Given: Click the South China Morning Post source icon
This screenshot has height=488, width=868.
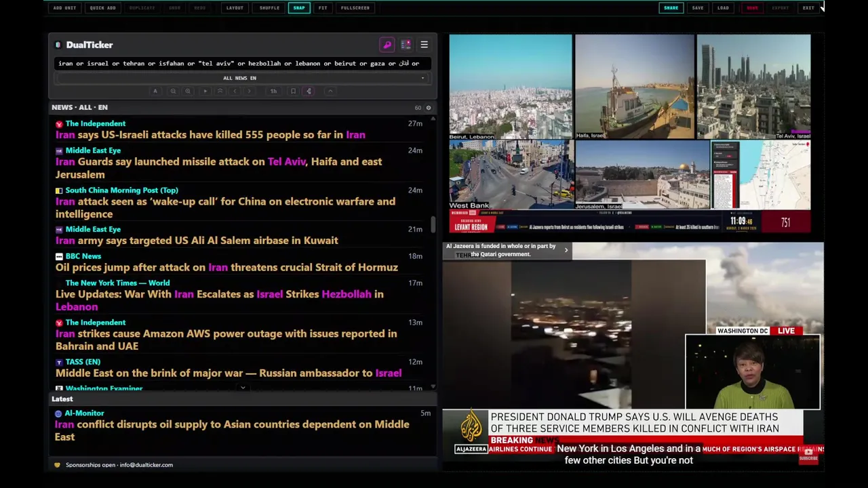Looking at the screenshot, I should [59, 190].
